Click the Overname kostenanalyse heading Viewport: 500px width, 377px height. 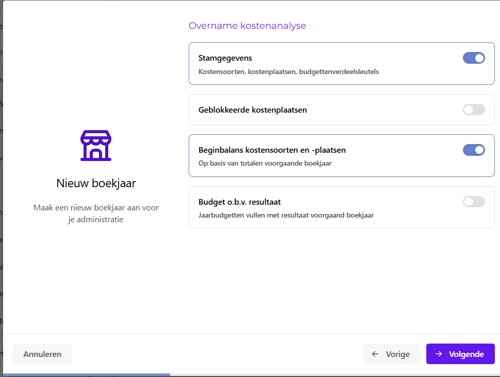tap(247, 26)
